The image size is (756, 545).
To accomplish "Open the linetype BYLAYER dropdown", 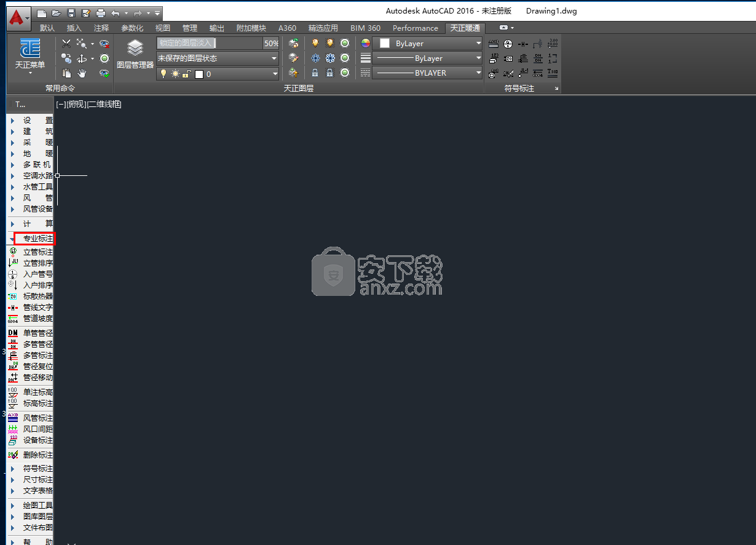I will tap(428, 73).
